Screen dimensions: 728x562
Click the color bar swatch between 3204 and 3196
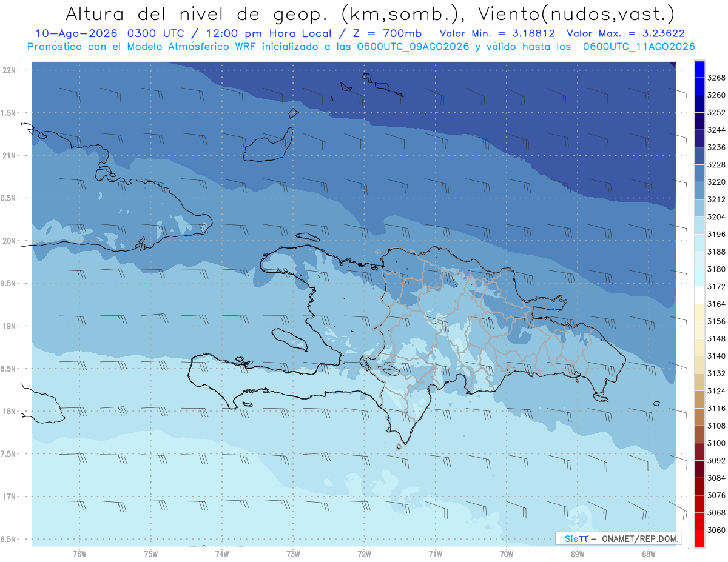[699, 225]
